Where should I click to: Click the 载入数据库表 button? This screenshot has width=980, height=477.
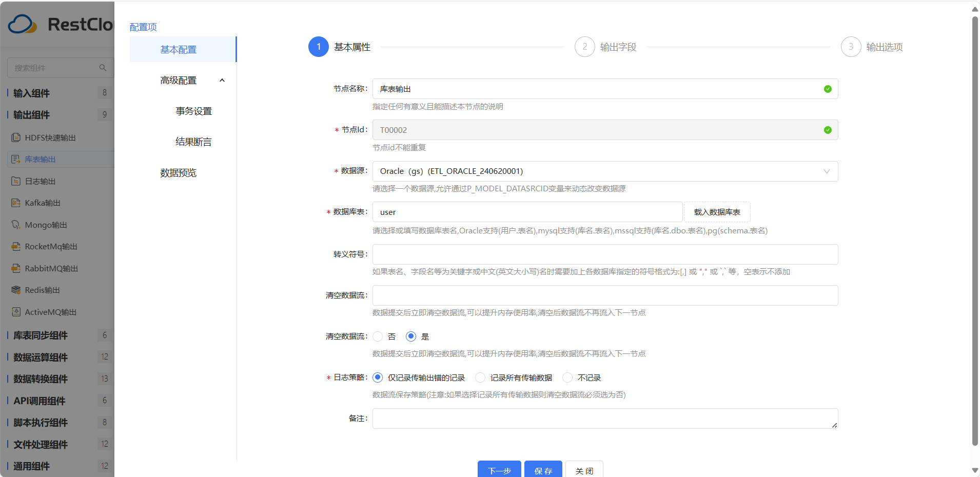(717, 212)
